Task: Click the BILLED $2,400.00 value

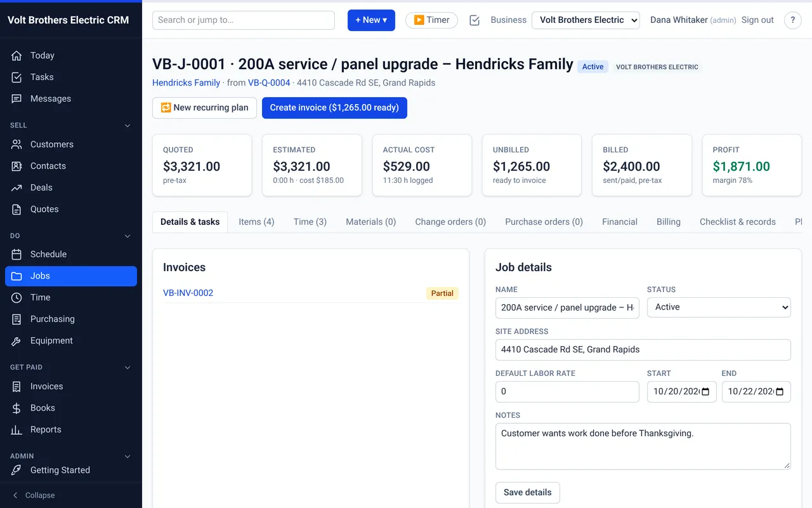Action: 631,166
